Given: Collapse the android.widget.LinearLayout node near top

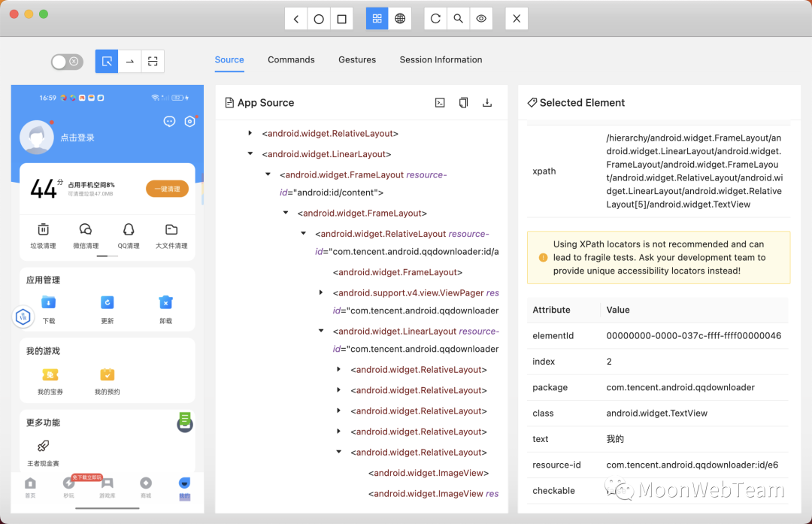Looking at the screenshot, I should (x=250, y=154).
